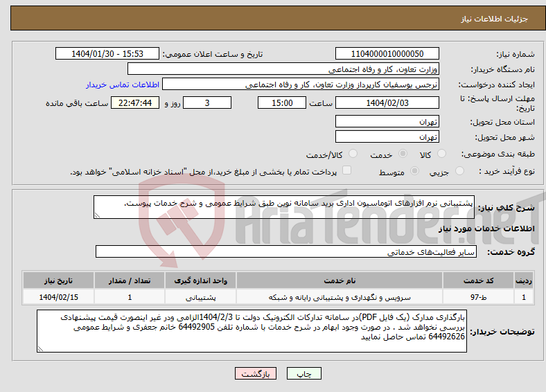The width and height of the screenshot is (546, 392).
Task: Click the شرح کلی نیاز description textarea
Action: (284, 207)
